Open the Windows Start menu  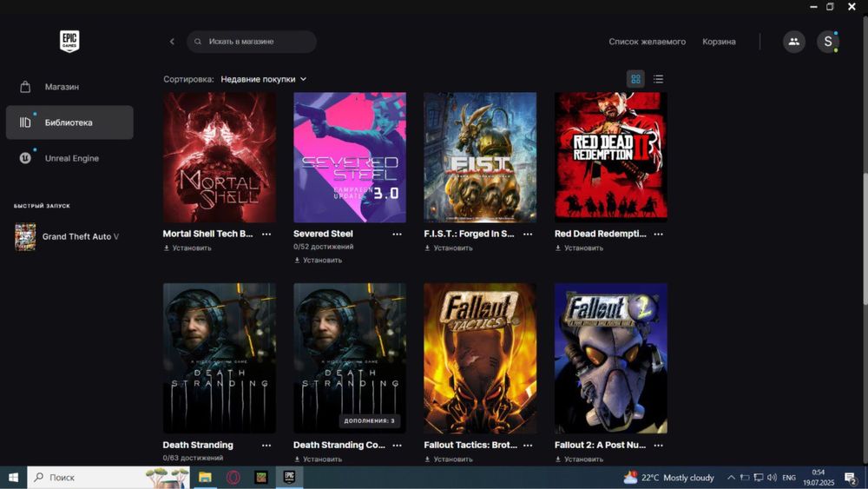pos(13,478)
